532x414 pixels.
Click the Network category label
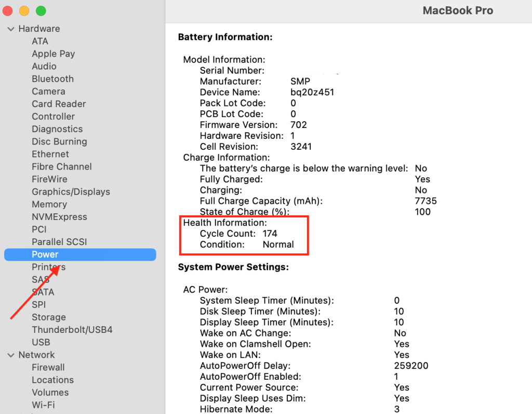coord(36,355)
